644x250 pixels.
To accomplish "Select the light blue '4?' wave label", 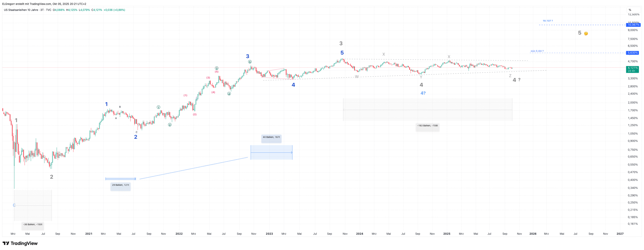I will coord(423,93).
